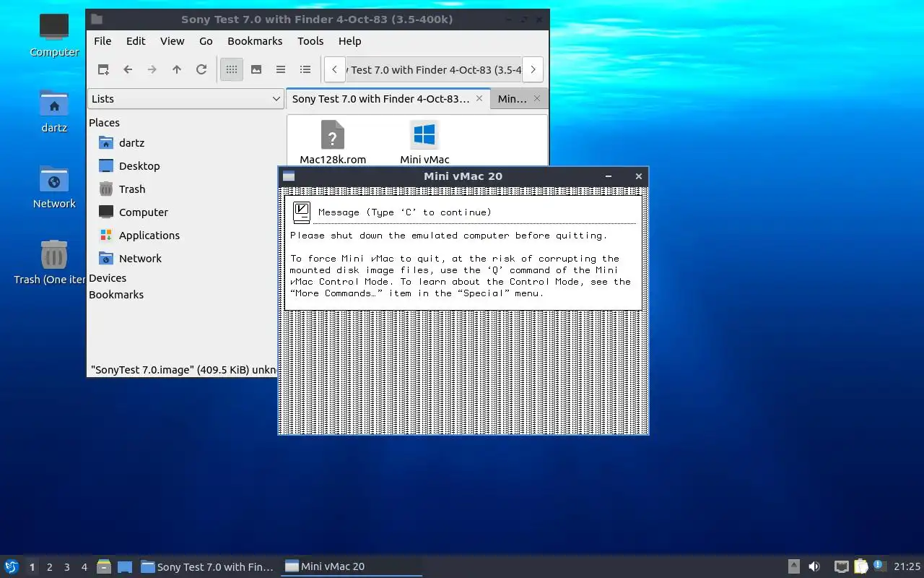The height and width of the screenshot is (578, 924).
Task: Click the file manager window menu icon
Action: tap(97, 20)
